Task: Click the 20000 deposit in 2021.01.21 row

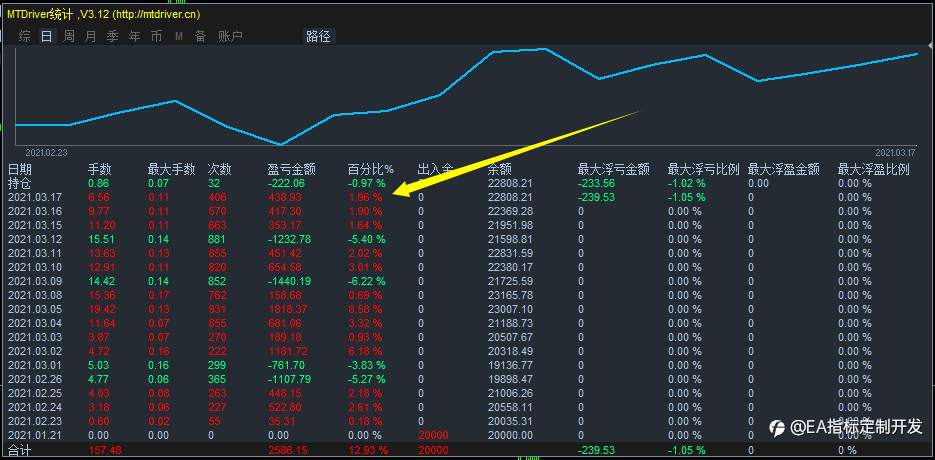Action: [433, 435]
